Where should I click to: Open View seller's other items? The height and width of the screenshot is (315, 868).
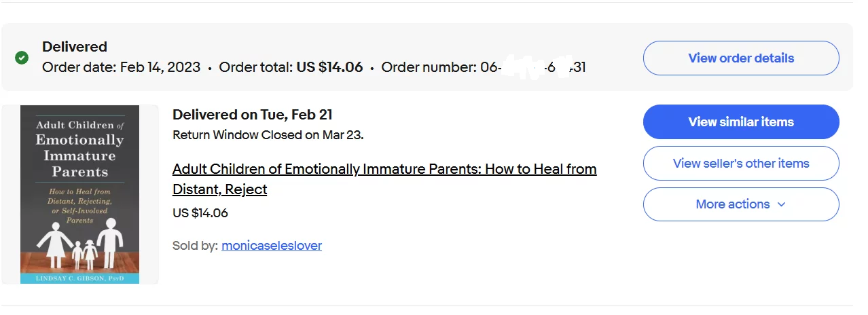coord(741,163)
